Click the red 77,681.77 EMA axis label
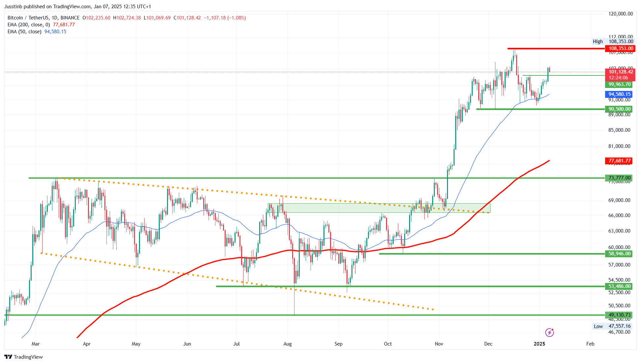The image size is (641, 364). (x=619, y=161)
